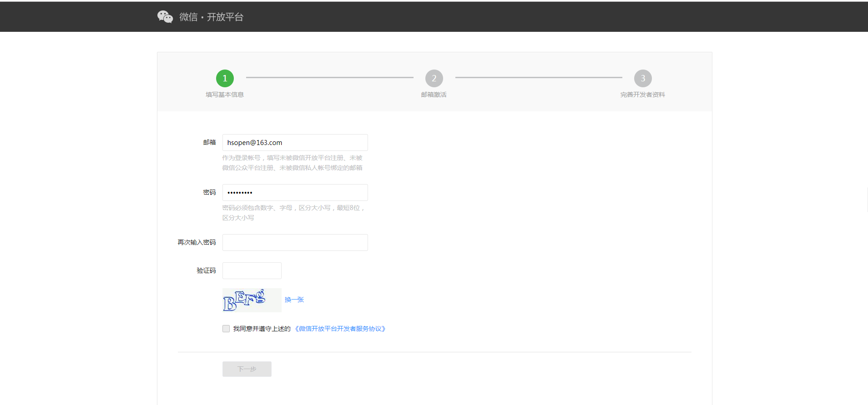The height and width of the screenshot is (405, 868).
Task: Click the WeChat logo icon in header
Action: (165, 17)
